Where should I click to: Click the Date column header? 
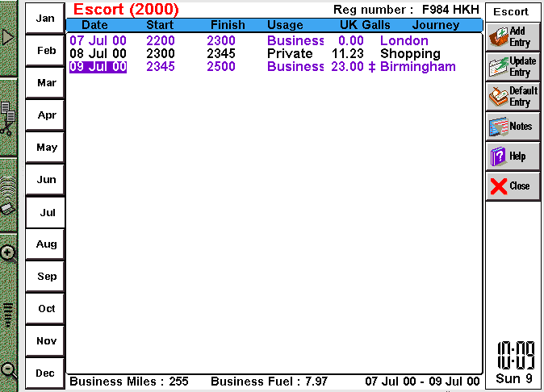click(94, 25)
